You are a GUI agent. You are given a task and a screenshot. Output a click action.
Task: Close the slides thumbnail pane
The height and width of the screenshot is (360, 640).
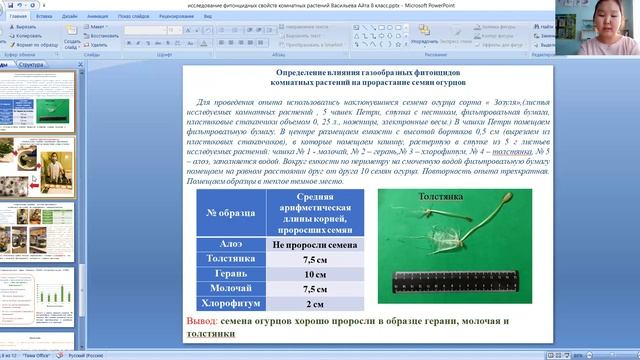[80, 64]
